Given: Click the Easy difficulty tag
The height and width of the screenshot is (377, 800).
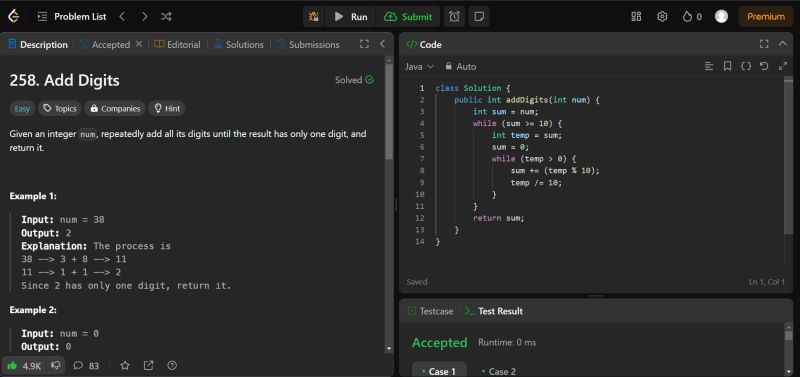Looking at the screenshot, I should [x=22, y=109].
